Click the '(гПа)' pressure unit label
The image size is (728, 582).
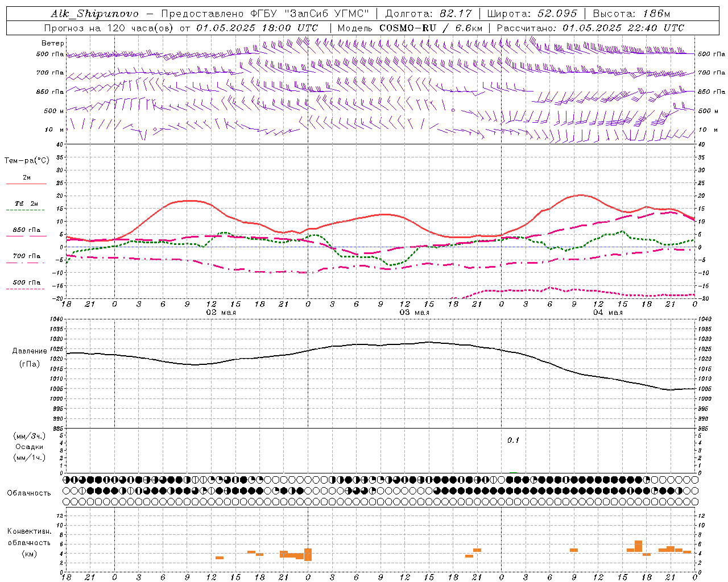[x=30, y=364]
